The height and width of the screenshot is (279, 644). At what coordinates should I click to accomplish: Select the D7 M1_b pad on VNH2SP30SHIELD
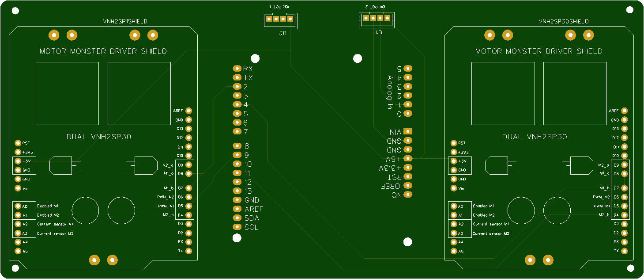(625, 188)
